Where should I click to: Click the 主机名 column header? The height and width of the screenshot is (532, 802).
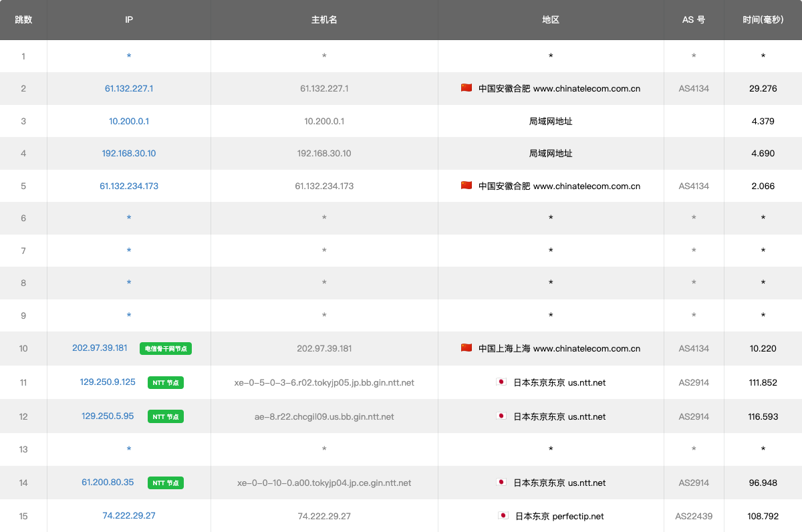[324, 20]
